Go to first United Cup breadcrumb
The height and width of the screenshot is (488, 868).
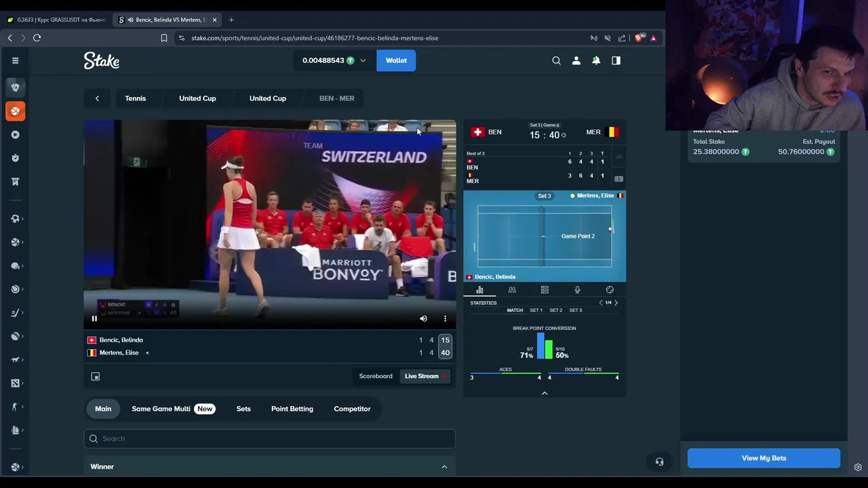pyautogui.click(x=197, y=98)
